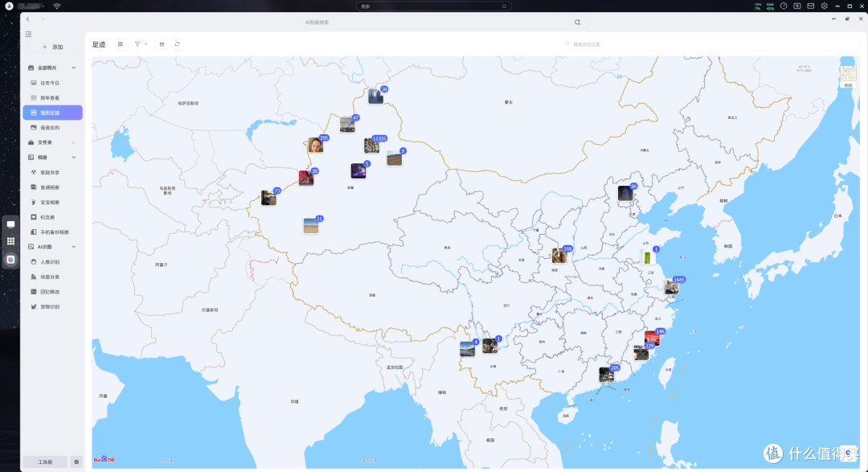868x472 pixels.
Task: Open 家庭共享 album
Action: click(x=52, y=172)
